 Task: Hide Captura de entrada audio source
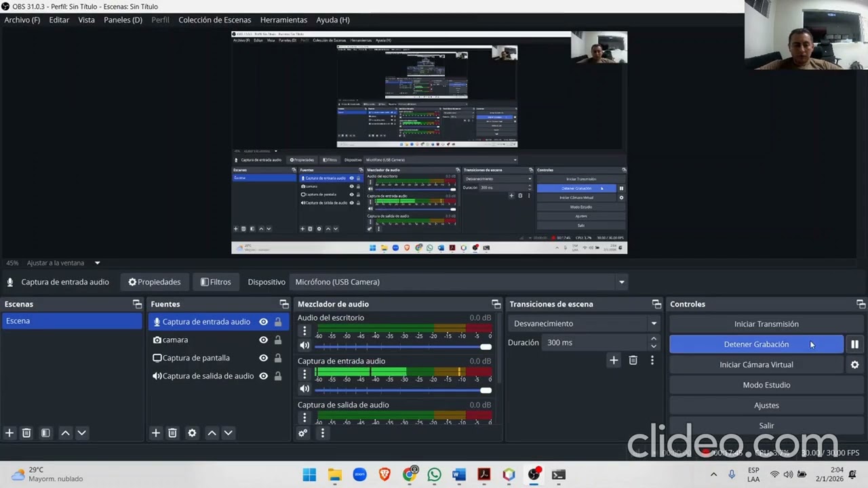click(263, 322)
